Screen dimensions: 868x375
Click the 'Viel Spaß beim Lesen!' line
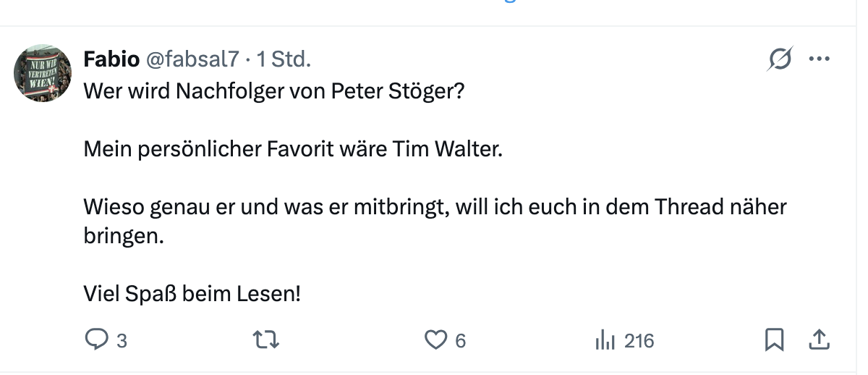click(192, 295)
